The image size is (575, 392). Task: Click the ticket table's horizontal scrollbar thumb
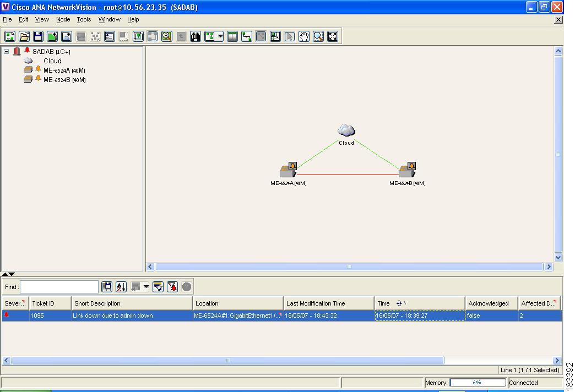tap(227, 361)
